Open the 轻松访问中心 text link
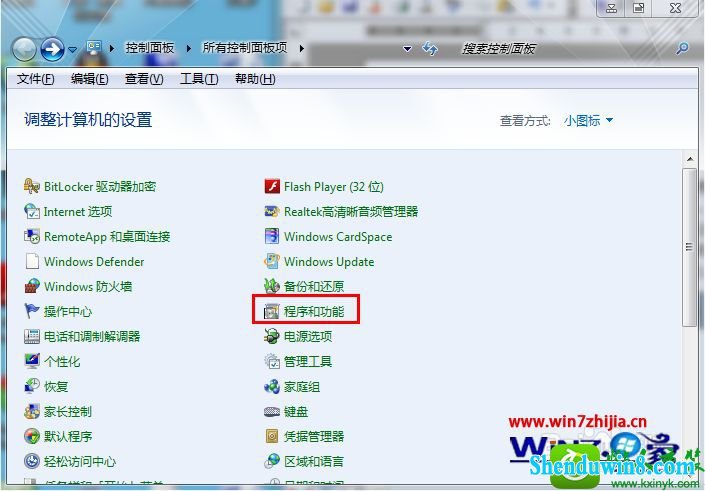Viewport: 705px width, 491px height. point(80,461)
